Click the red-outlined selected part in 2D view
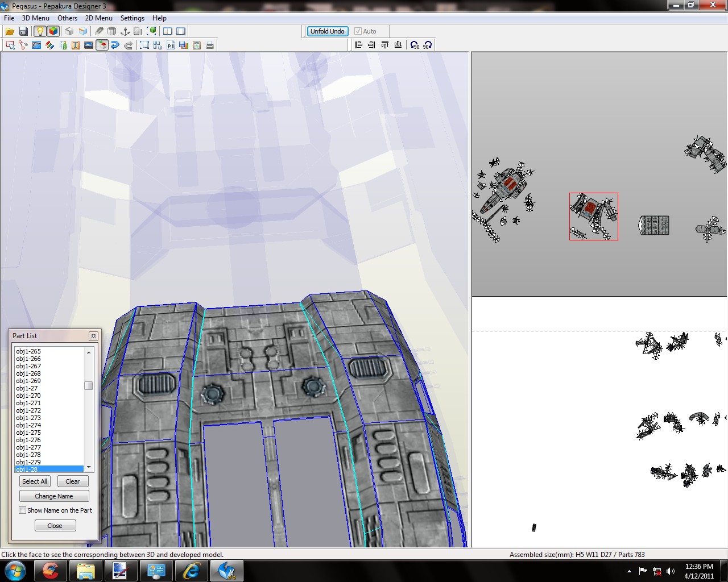The width and height of the screenshot is (728, 582). click(594, 217)
